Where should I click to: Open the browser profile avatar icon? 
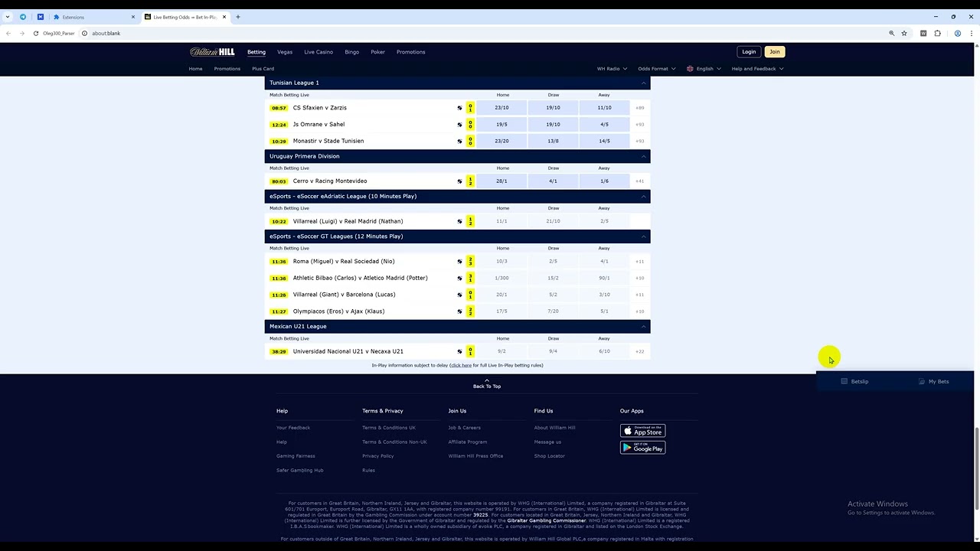957,34
